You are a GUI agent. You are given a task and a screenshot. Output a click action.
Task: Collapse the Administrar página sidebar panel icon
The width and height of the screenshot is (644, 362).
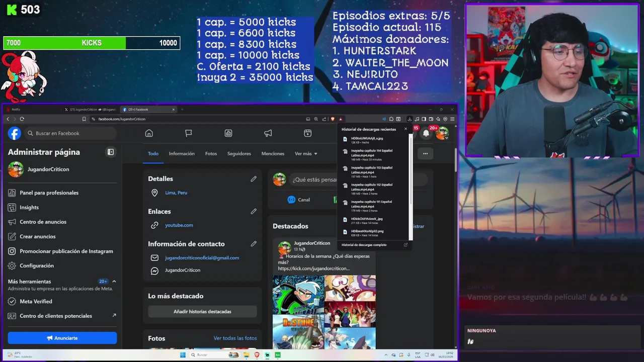(x=111, y=152)
